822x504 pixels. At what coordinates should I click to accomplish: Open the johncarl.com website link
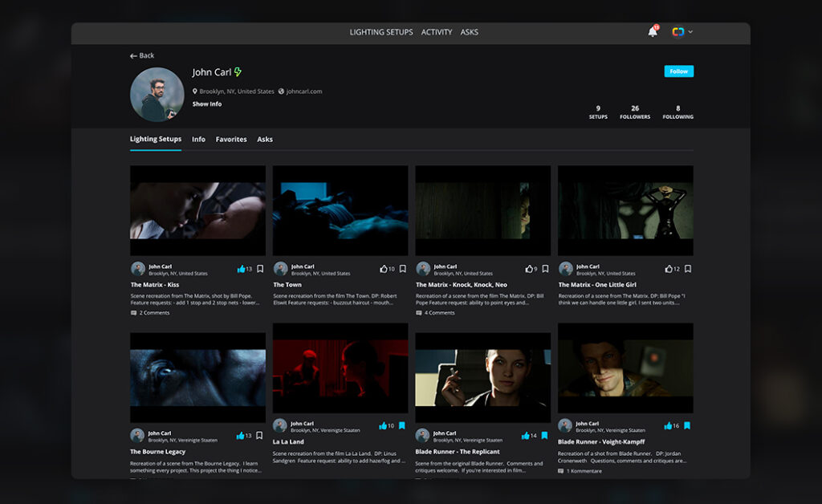(304, 91)
